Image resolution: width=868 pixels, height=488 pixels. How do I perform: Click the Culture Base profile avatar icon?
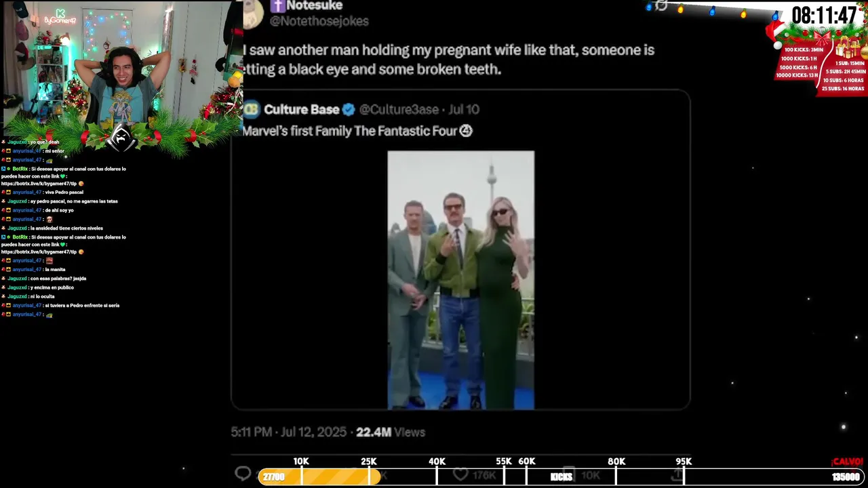(x=252, y=109)
